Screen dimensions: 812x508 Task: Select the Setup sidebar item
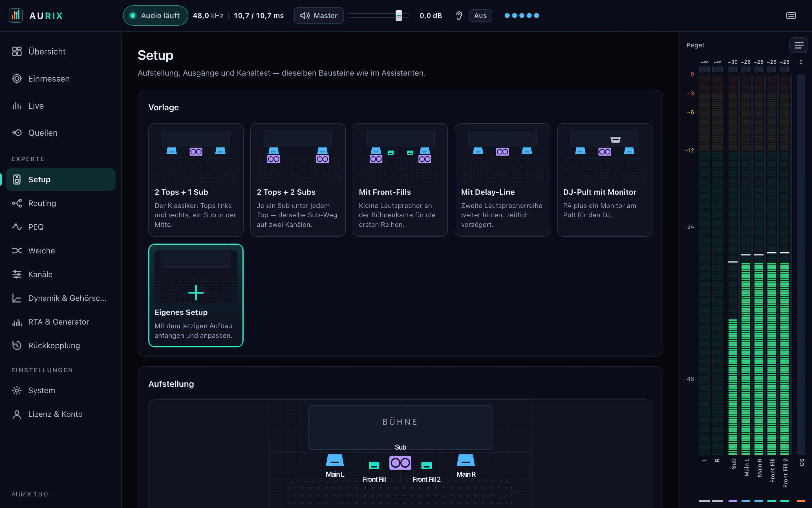coord(61,179)
